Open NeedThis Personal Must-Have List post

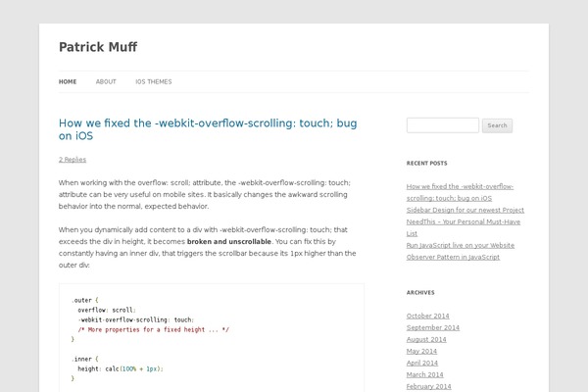tap(464, 227)
